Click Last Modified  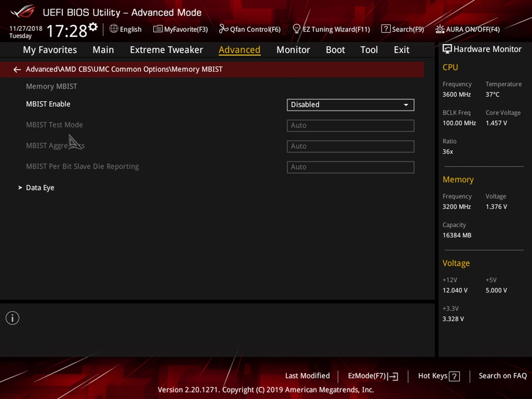307,376
